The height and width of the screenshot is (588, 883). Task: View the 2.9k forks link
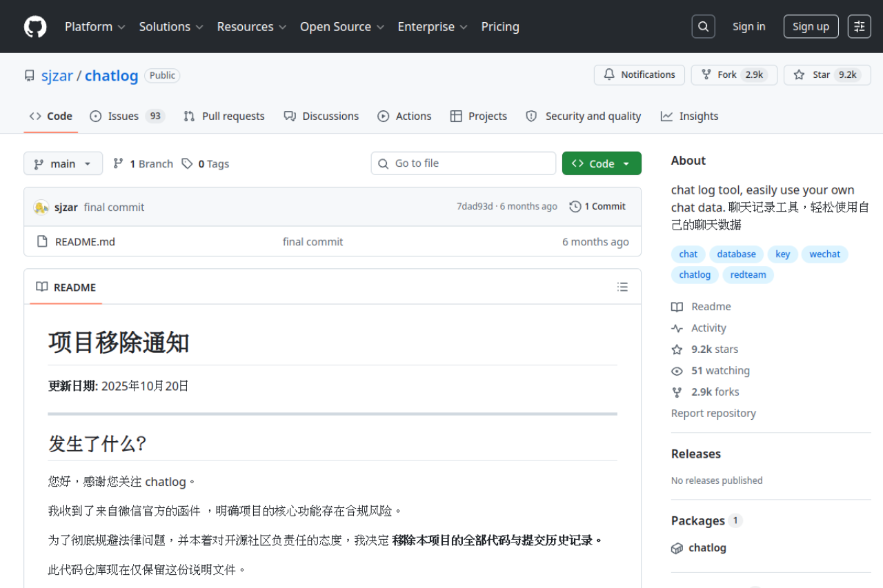click(706, 392)
